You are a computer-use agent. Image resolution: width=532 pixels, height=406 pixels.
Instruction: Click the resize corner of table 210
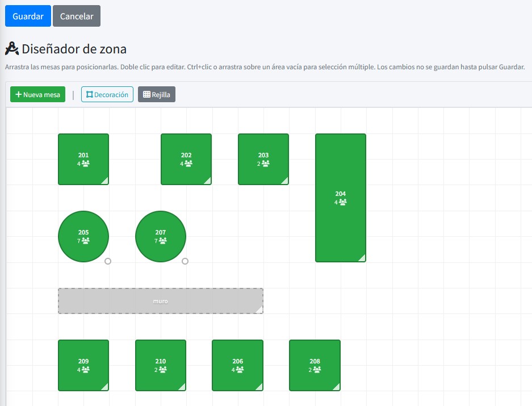tap(182, 387)
